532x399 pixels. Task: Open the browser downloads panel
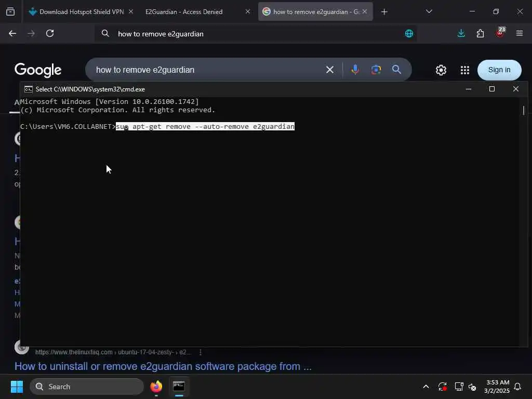(461, 33)
